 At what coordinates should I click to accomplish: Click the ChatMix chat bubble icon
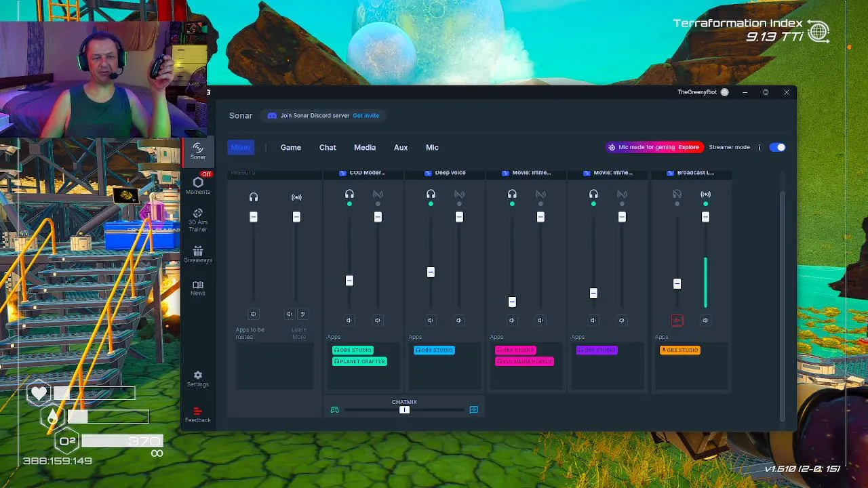[x=474, y=410]
